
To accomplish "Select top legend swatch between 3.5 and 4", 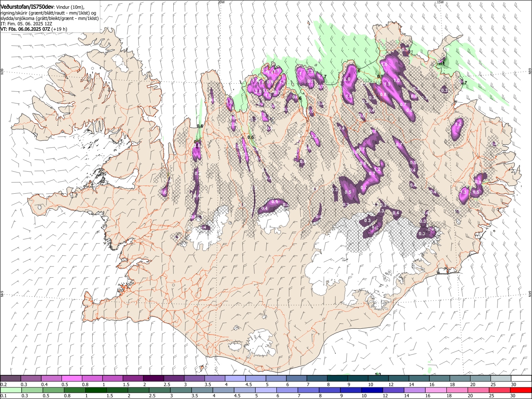I will point(214,379).
